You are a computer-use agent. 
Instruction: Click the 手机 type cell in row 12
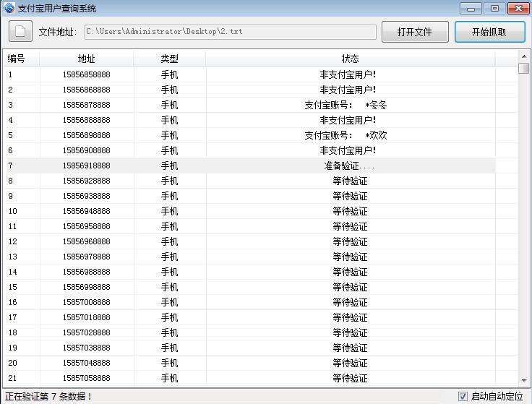click(x=169, y=241)
